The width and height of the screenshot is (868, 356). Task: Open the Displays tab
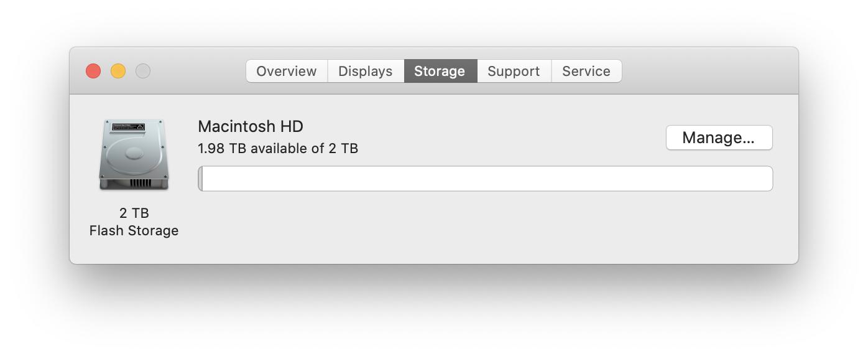[366, 71]
